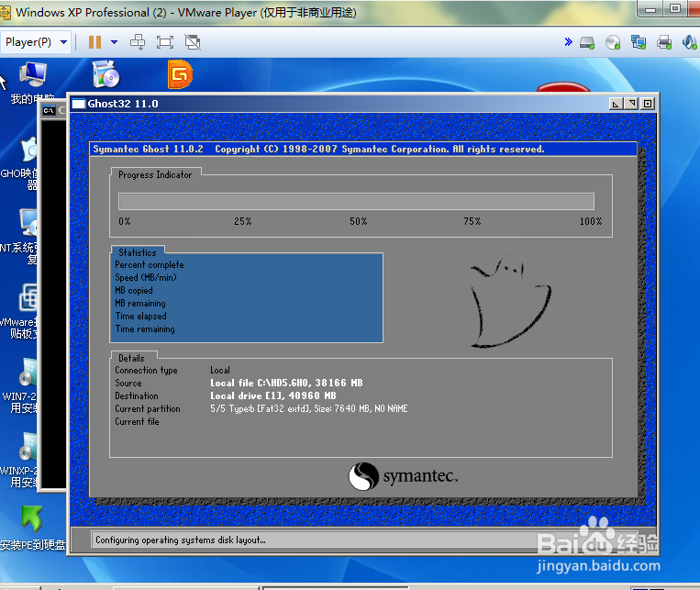The width and height of the screenshot is (700, 590).
Task: Click the command prompt window icon
Action: (49, 110)
